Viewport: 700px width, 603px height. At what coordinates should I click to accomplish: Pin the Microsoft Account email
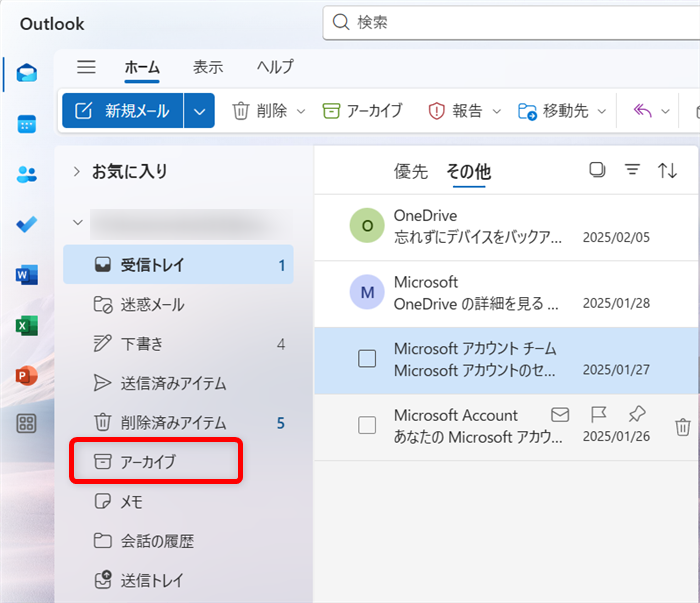(637, 414)
